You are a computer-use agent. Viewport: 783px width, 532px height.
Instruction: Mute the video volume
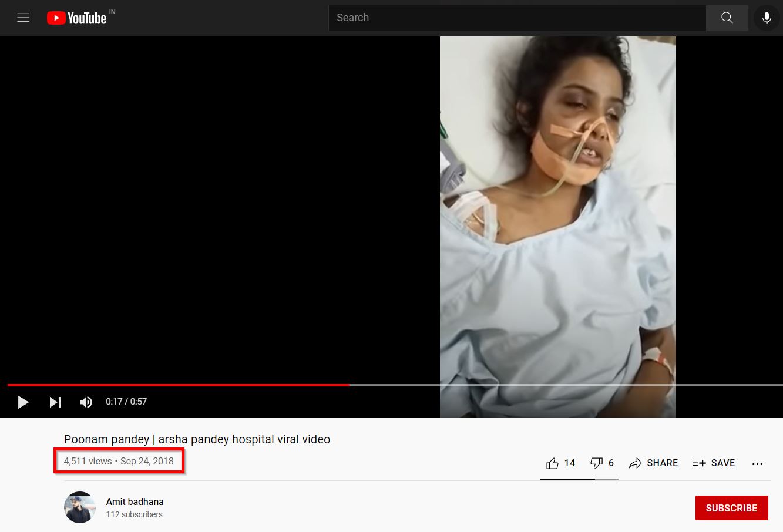click(x=86, y=402)
